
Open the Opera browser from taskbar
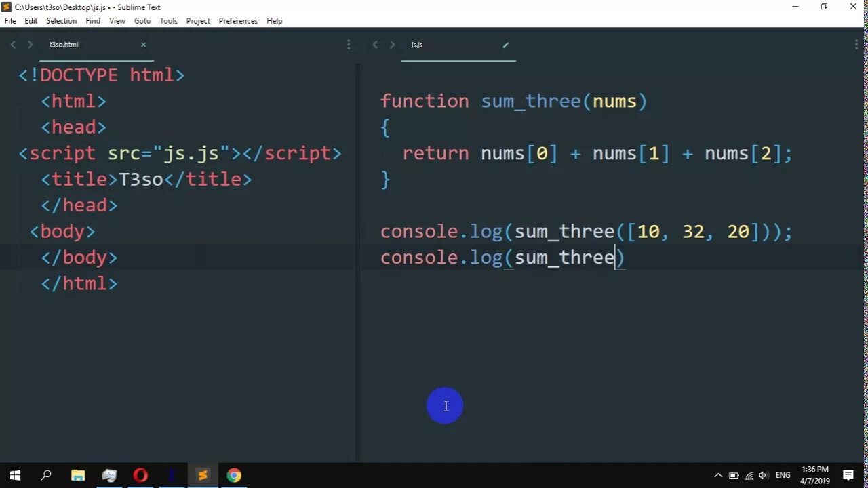click(x=140, y=475)
